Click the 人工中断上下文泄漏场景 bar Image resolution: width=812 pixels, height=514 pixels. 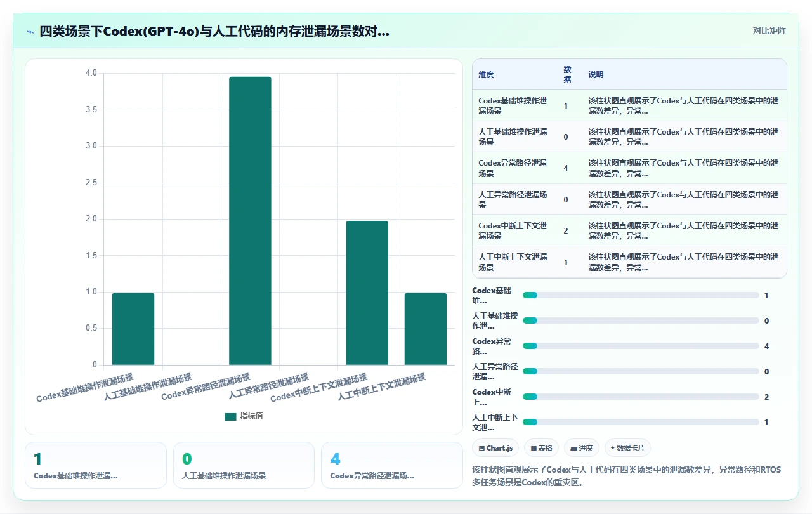tap(426, 329)
